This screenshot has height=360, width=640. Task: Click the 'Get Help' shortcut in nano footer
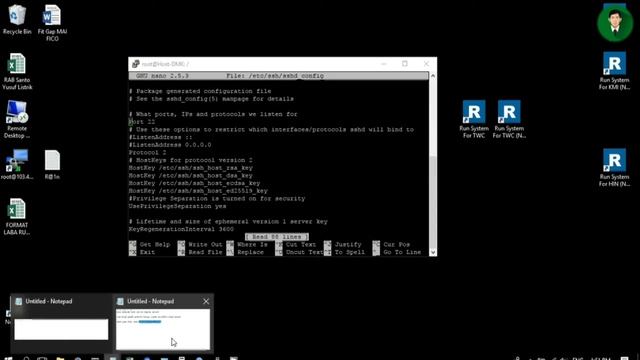(x=150, y=244)
